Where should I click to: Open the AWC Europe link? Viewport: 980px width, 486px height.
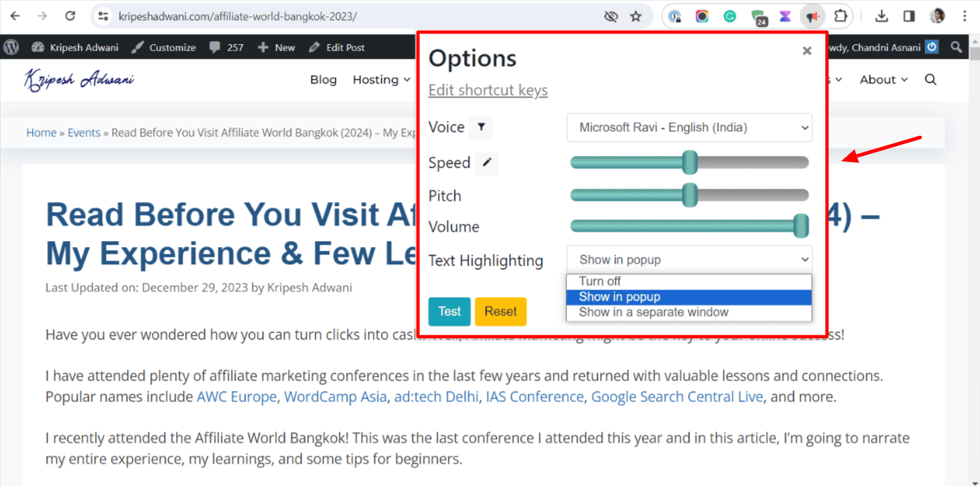click(x=237, y=396)
